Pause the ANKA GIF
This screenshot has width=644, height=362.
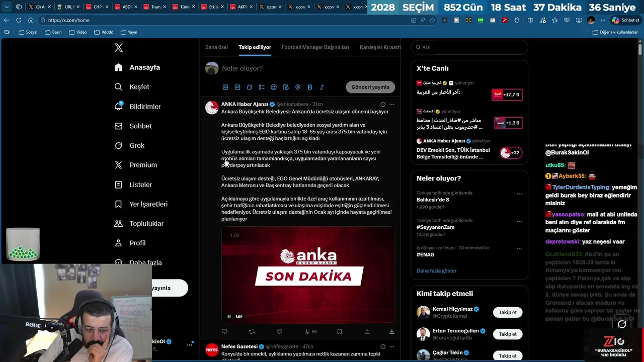229,316
